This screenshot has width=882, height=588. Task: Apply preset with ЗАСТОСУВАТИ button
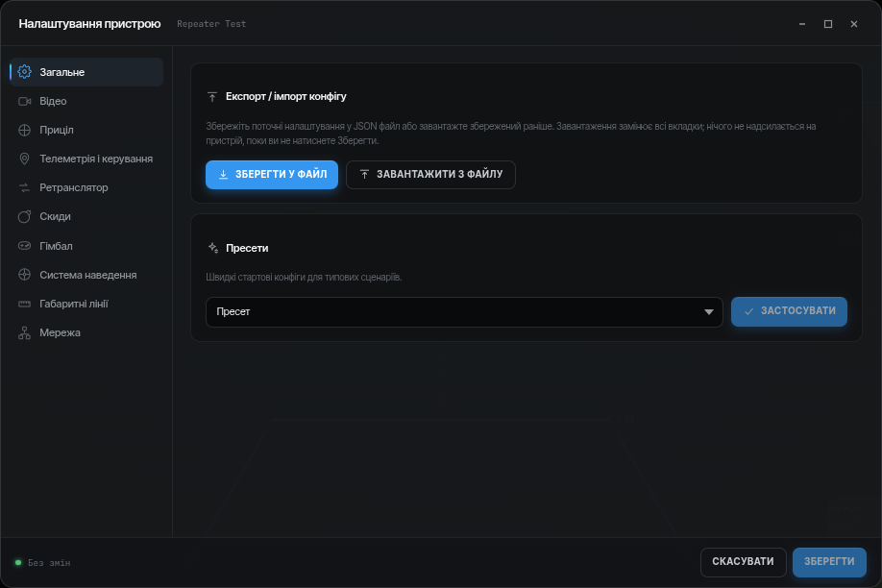789,311
